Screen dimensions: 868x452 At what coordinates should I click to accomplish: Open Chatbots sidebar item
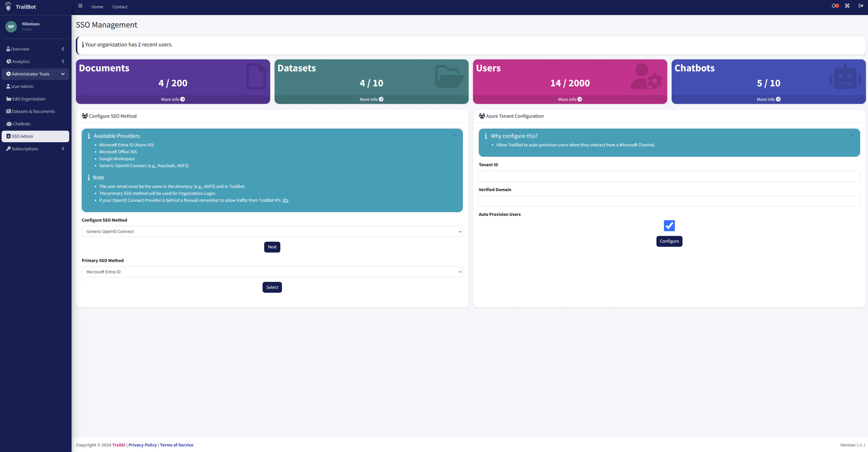[x=35, y=124]
